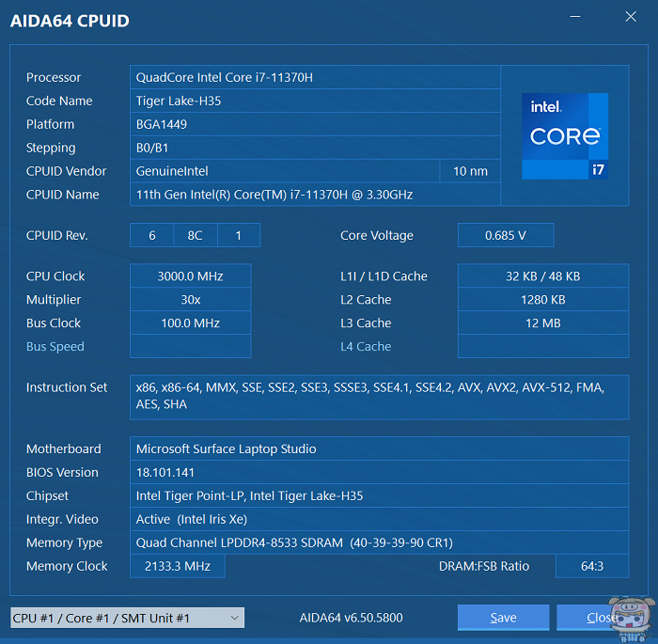Viewport: 658px width, 644px height.
Task: Click the DRAM:FSB Ratio 64:3 value
Action: (591, 566)
